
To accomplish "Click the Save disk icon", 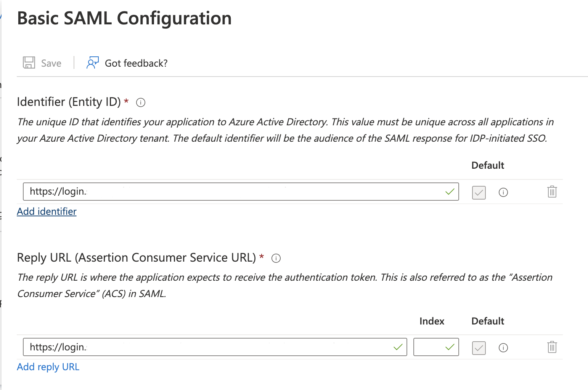I will click(x=29, y=62).
